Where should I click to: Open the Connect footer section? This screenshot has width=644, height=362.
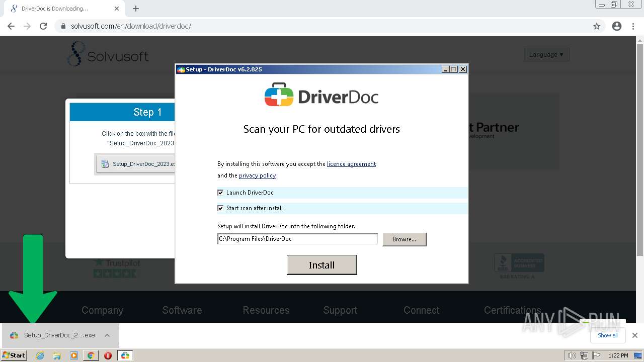tap(422, 310)
